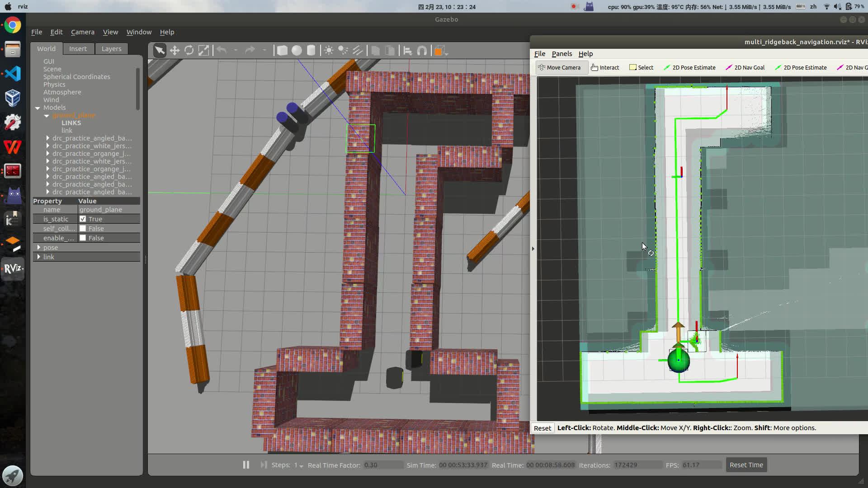
Task: Click the Reset Time button
Action: click(746, 465)
